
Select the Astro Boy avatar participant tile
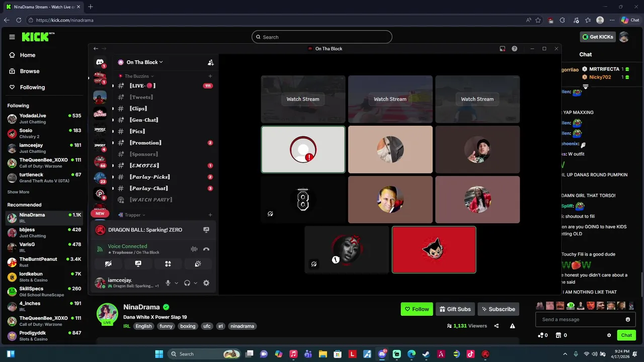pyautogui.click(x=434, y=249)
